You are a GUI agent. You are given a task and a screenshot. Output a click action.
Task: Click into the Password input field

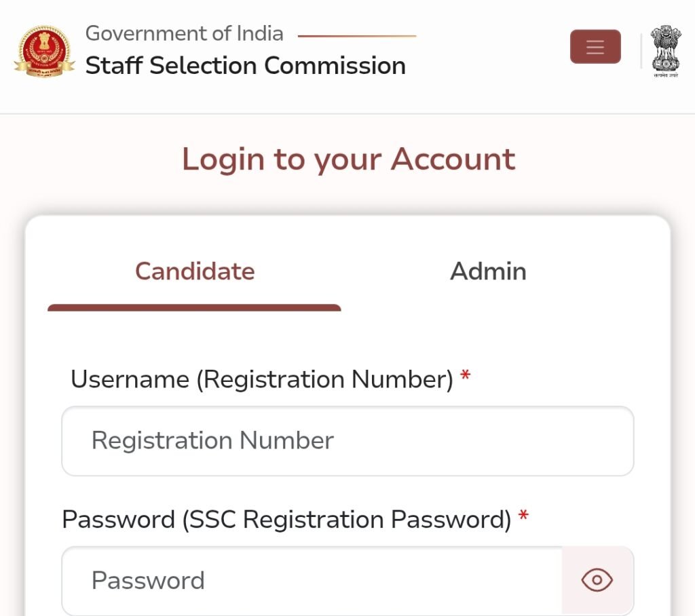(x=312, y=581)
